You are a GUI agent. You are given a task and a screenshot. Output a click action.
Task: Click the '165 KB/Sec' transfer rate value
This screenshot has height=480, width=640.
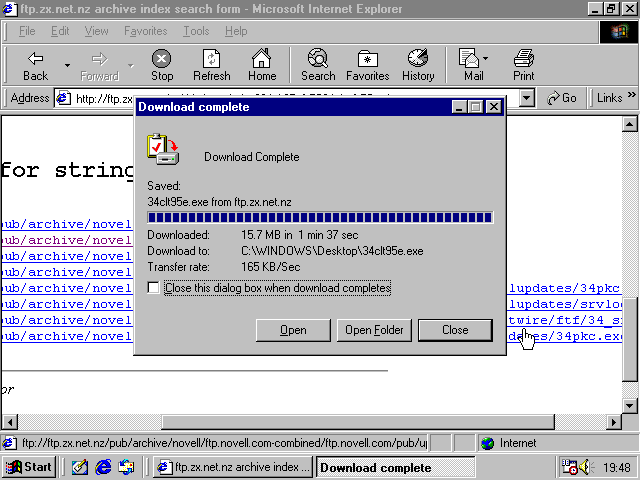click(x=271, y=267)
